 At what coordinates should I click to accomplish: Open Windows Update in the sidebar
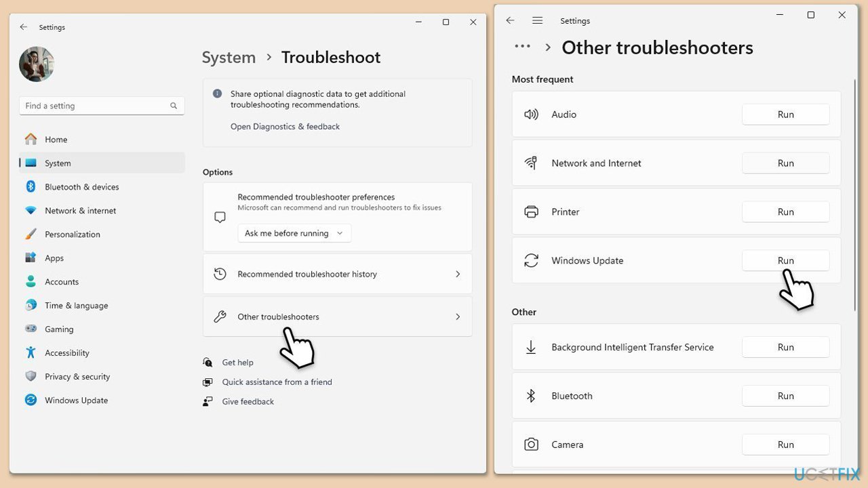[102, 401]
